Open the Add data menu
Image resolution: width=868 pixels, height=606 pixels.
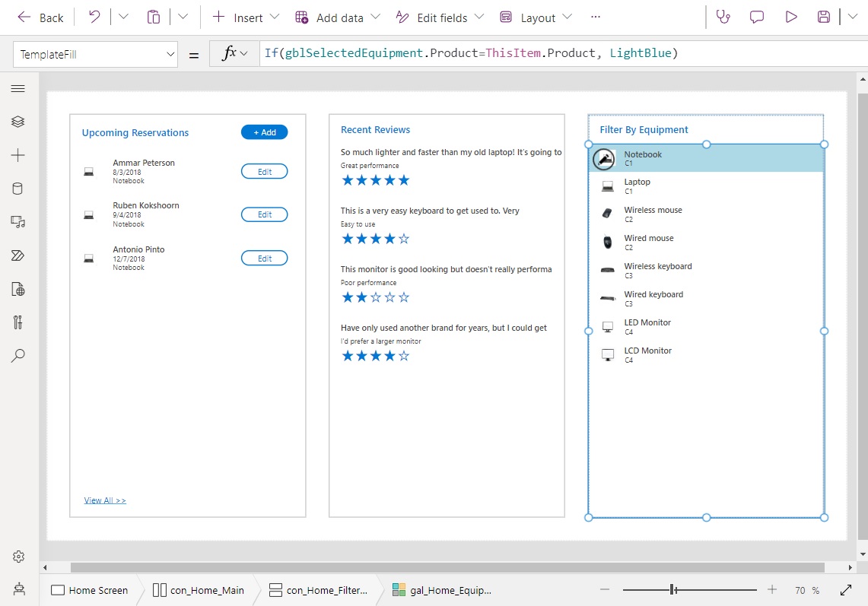(337, 17)
